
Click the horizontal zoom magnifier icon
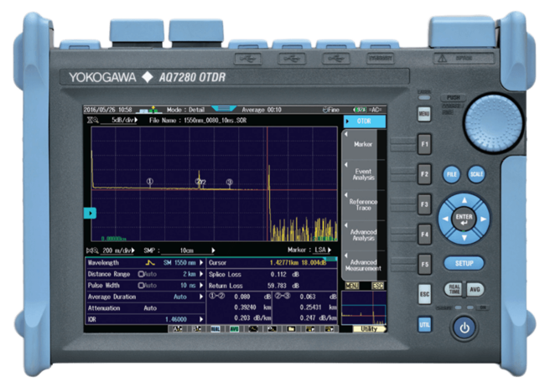(x=92, y=250)
